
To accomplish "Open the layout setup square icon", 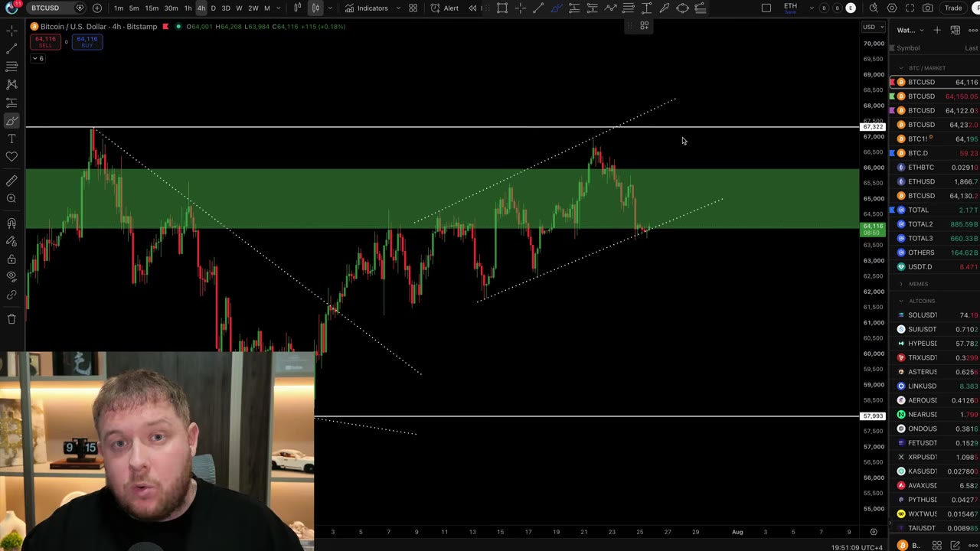I will pyautogui.click(x=766, y=8).
